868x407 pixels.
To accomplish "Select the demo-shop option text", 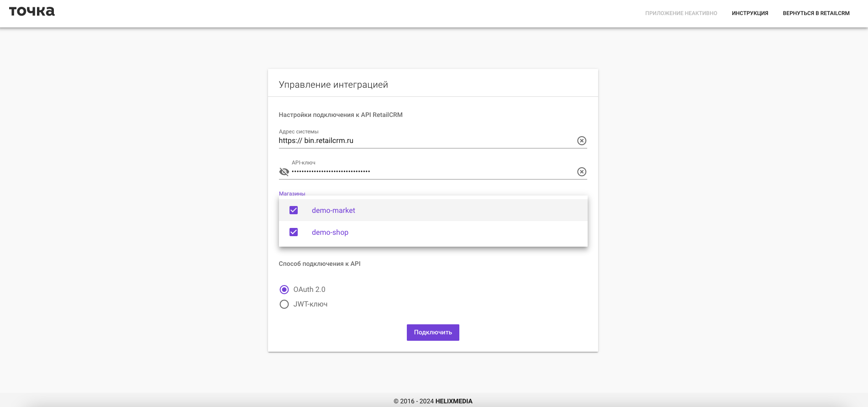I will coord(330,232).
